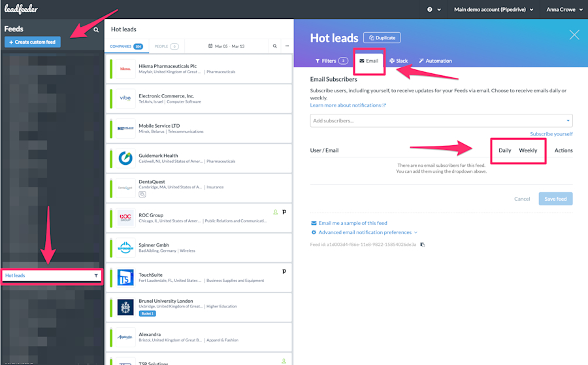Open Mobile Service LTD lead

coord(199,128)
